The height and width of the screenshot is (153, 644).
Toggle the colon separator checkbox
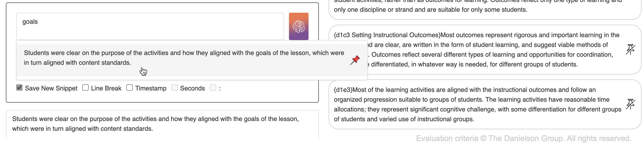(x=213, y=87)
